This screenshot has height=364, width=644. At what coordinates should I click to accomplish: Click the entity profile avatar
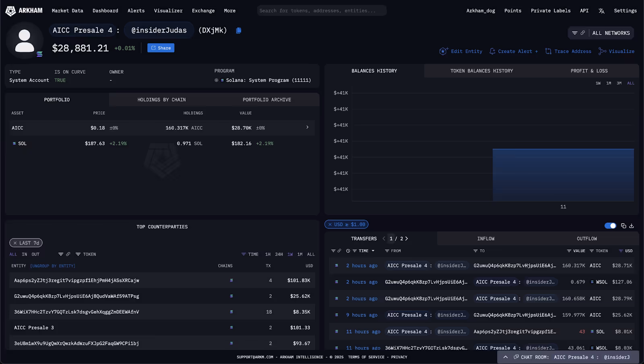tap(25, 41)
